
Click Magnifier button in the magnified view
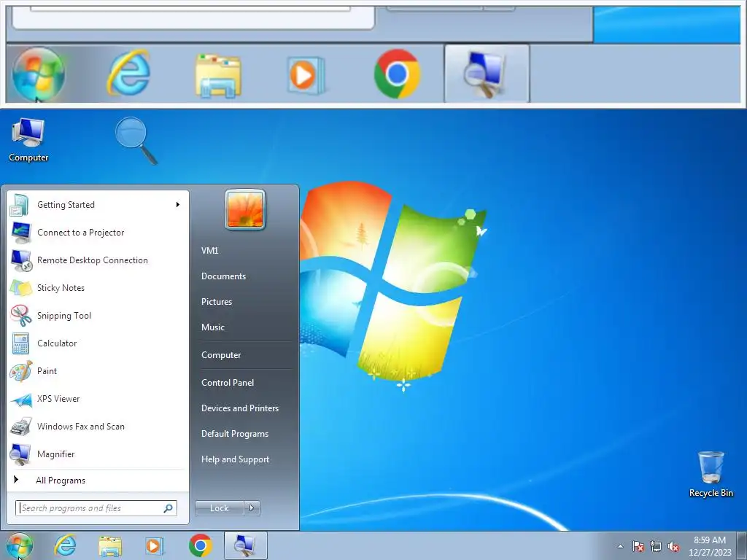(x=487, y=74)
